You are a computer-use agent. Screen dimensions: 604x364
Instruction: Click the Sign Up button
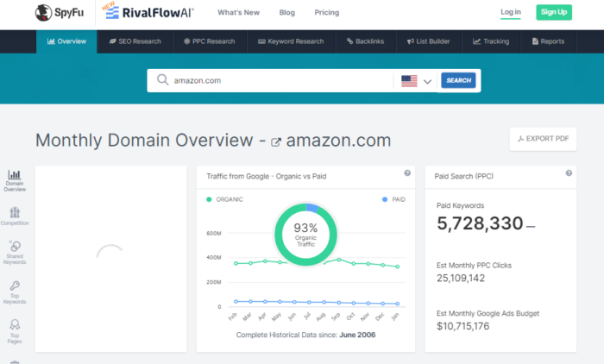click(x=554, y=12)
